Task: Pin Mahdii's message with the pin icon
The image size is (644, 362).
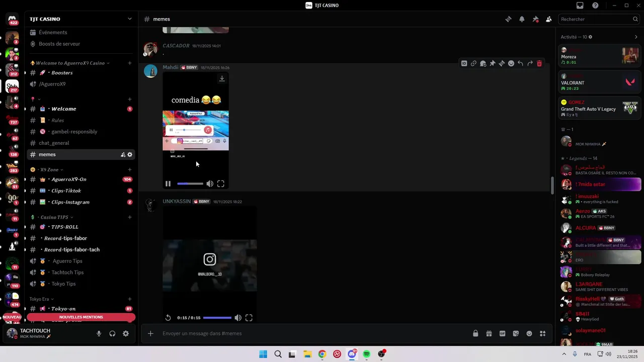Action: [x=492, y=63]
